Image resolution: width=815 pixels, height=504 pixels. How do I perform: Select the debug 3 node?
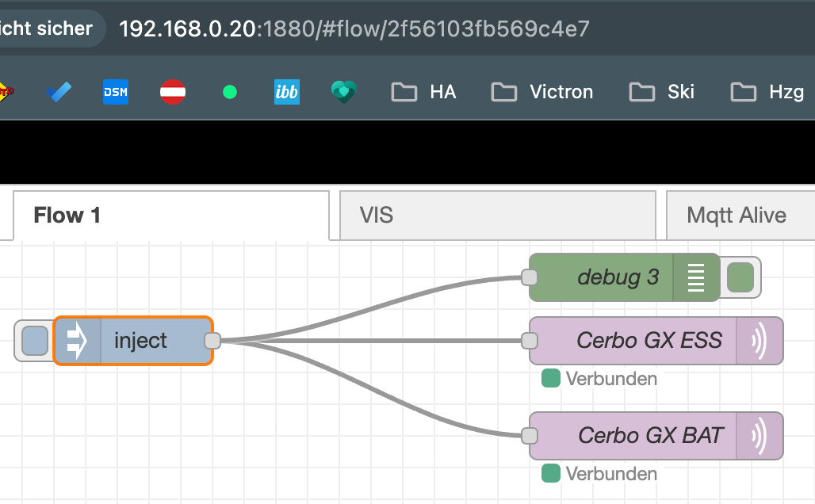point(624,277)
